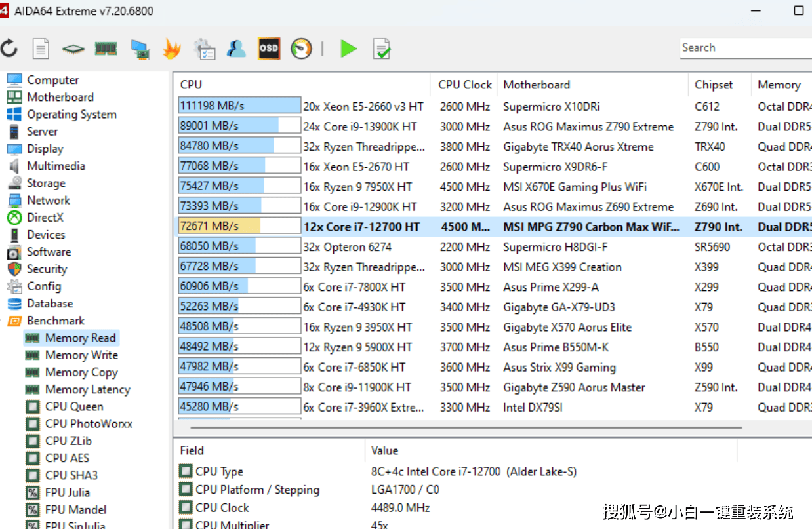Image resolution: width=812 pixels, height=529 pixels.
Task: Click the user profile toolbar icon
Action: point(236,49)
